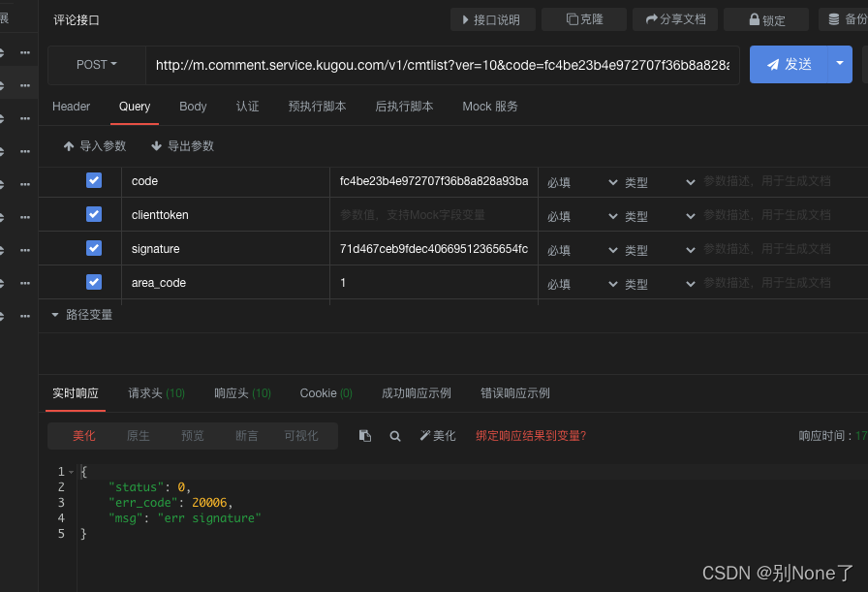Click the 锁定 lock button

click(767, 19)
